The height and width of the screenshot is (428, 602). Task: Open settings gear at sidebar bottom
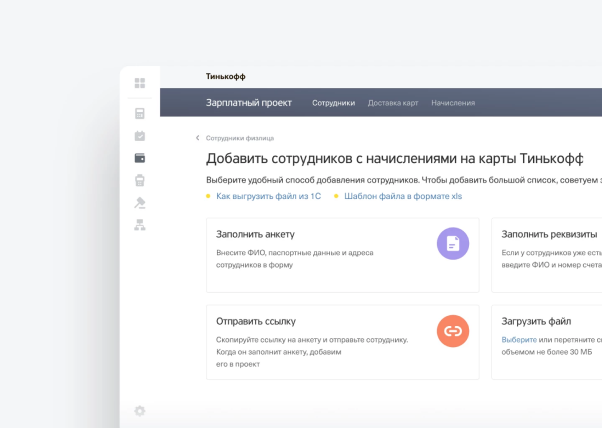coord(140,410)
